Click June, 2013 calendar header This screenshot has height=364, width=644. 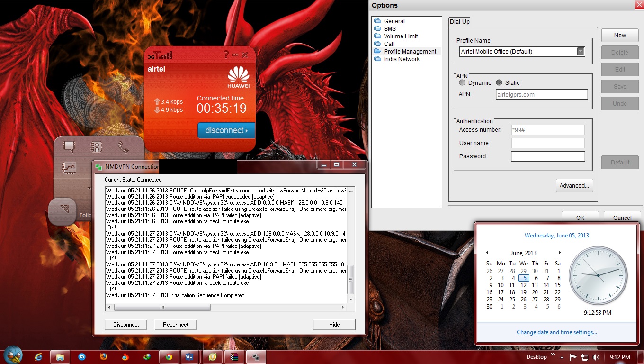[x=523, y=253]
